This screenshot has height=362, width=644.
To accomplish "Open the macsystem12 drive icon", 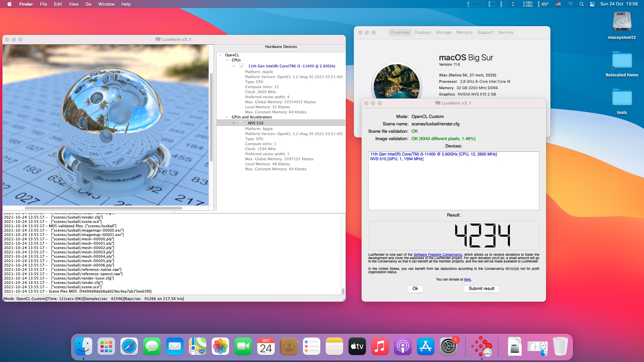I will tap(622, 22).
